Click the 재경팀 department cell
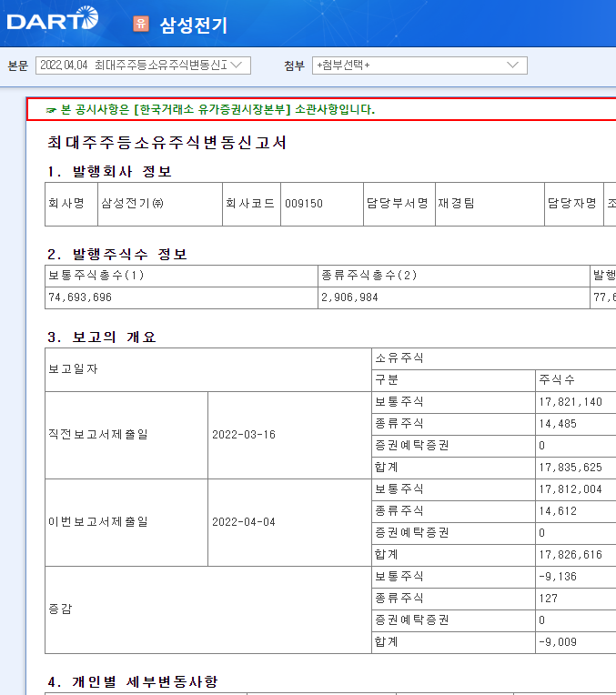616x695 pixels. (490, 204)
